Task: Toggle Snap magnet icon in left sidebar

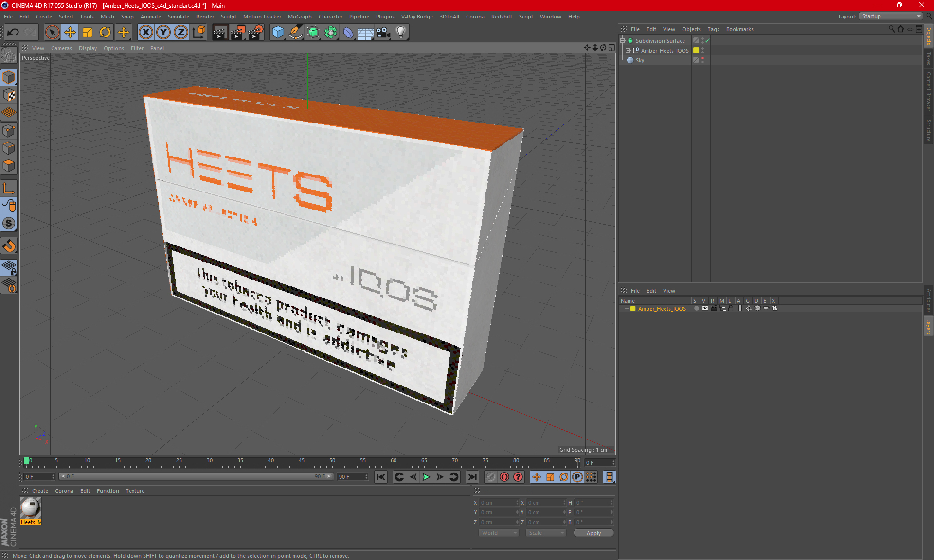Action: (x=9, y=246)
